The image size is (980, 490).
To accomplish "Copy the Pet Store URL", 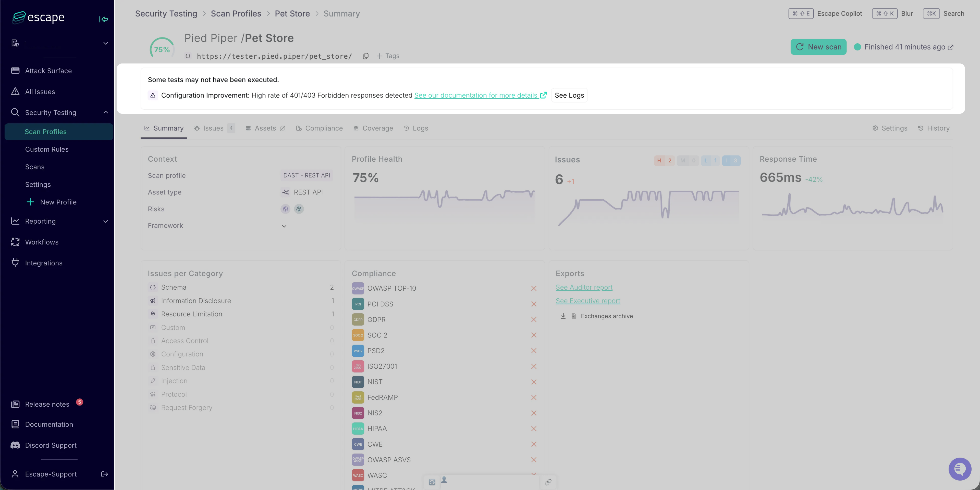I will tap(366, 56).
